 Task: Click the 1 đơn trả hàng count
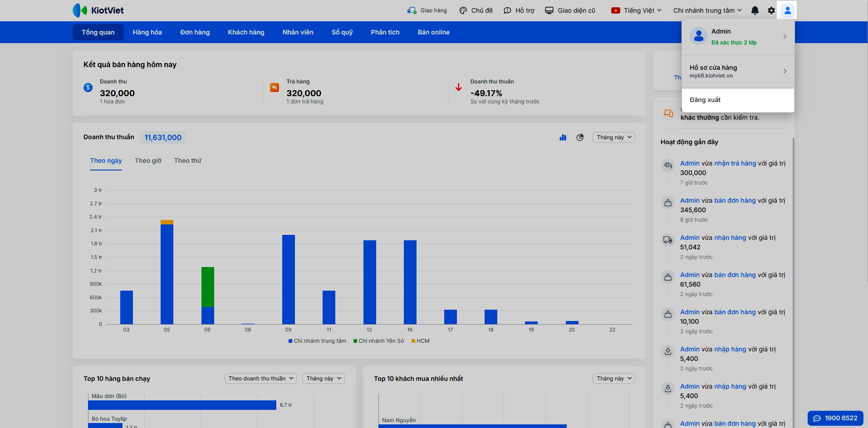tap(305, 102)
